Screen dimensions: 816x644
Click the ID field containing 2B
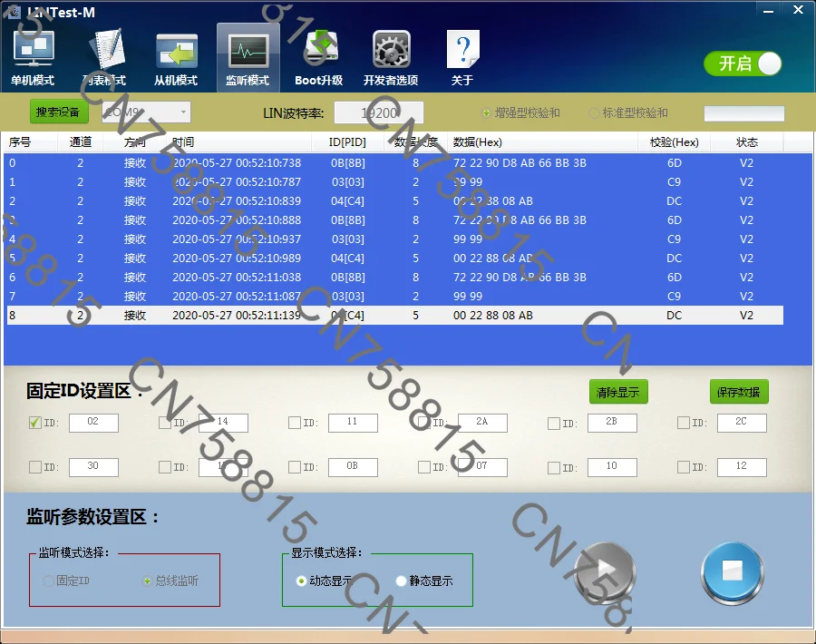(612, 423)
